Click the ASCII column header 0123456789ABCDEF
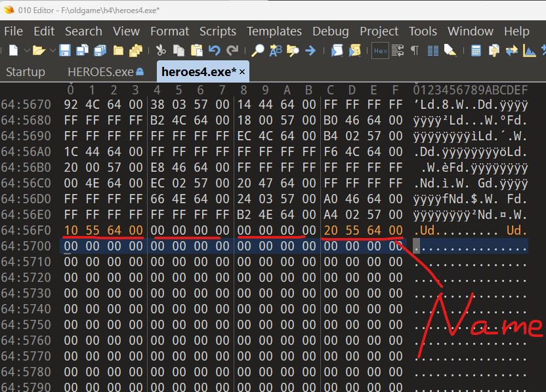The image size is (546, 392). pos(471,90)
